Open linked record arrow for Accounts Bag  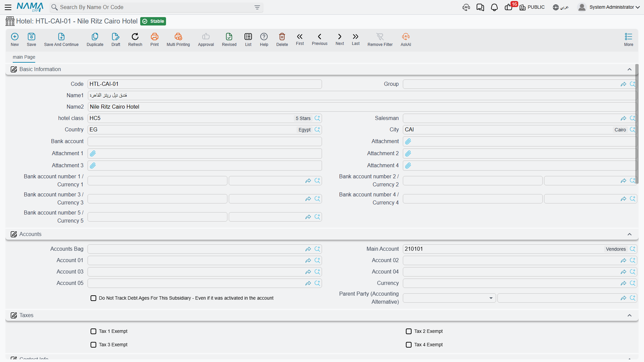(x=308, y=249)
